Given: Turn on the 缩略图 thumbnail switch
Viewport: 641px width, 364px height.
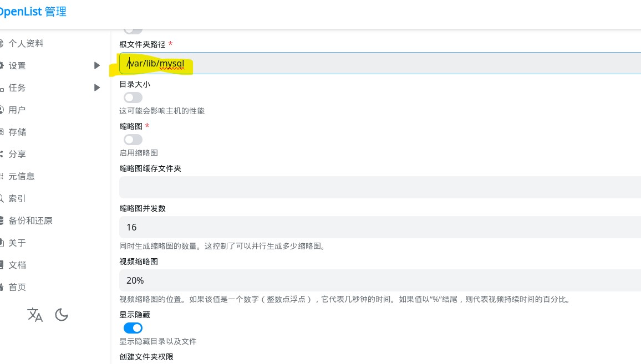Looking at the screenshot, I should (x=133, y=140).
